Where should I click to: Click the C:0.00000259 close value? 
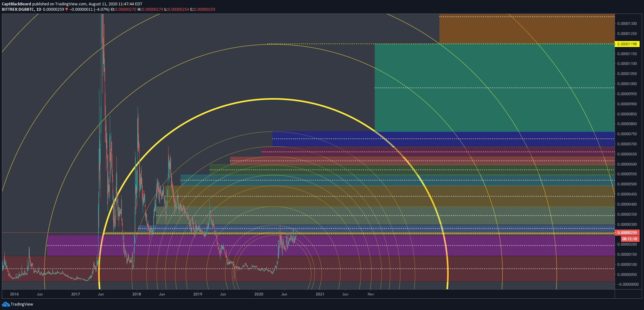203,9
